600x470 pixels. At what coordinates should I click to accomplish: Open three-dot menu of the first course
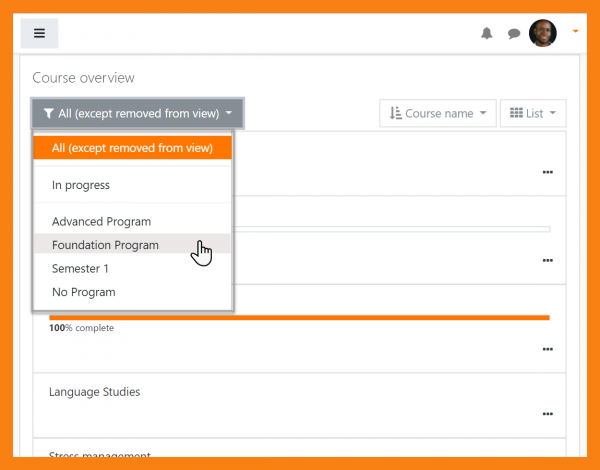pyautogui.click(x=548, y=171)
